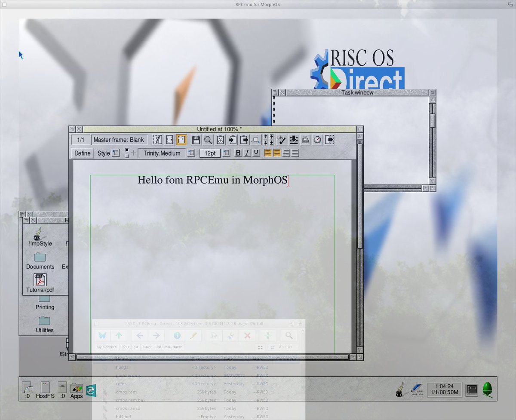Open the Style menu popup button
This screenshot has width=516, height=420.
pos(116,153)
